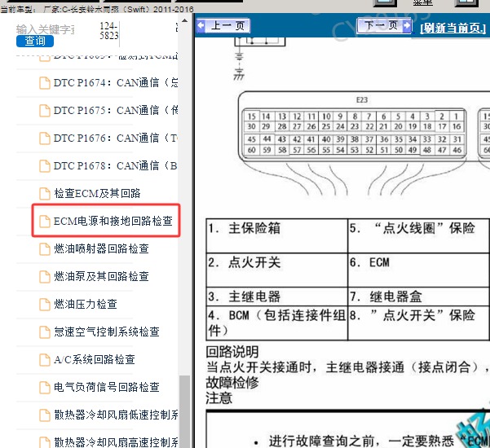
Task: Click the sidebar scrollbar thumb
Action: (x=185, y=411)
